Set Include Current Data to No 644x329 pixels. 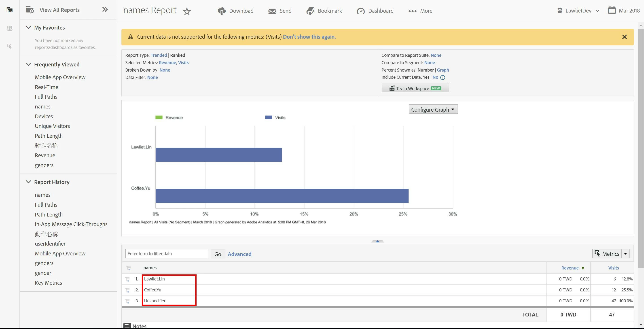(x=435, y=77)
